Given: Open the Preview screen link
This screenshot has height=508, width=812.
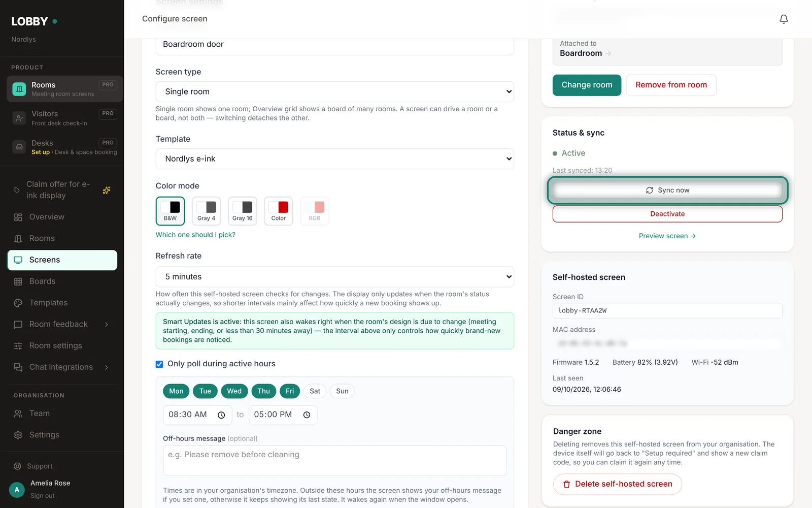Looking at the screenshot, I should coord(667,236).
